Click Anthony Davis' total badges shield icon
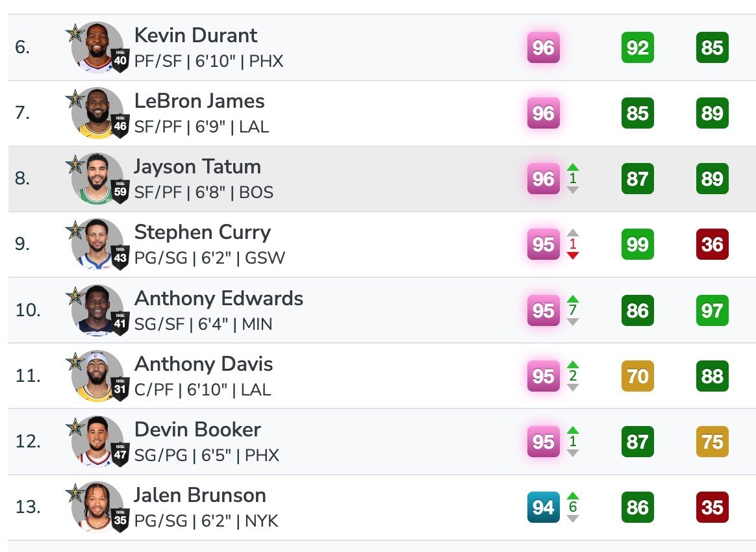The width and height of the screenshot is (756, 552). coord(120,388)
